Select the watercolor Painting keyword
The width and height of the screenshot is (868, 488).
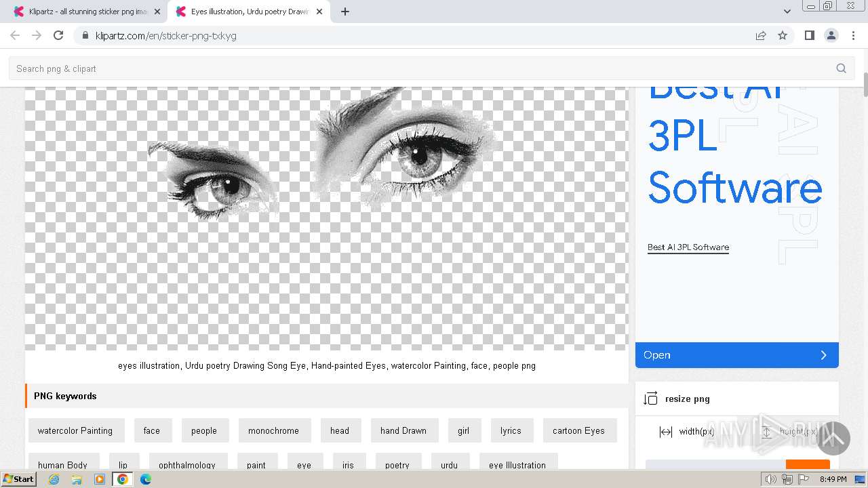(75, 430)
